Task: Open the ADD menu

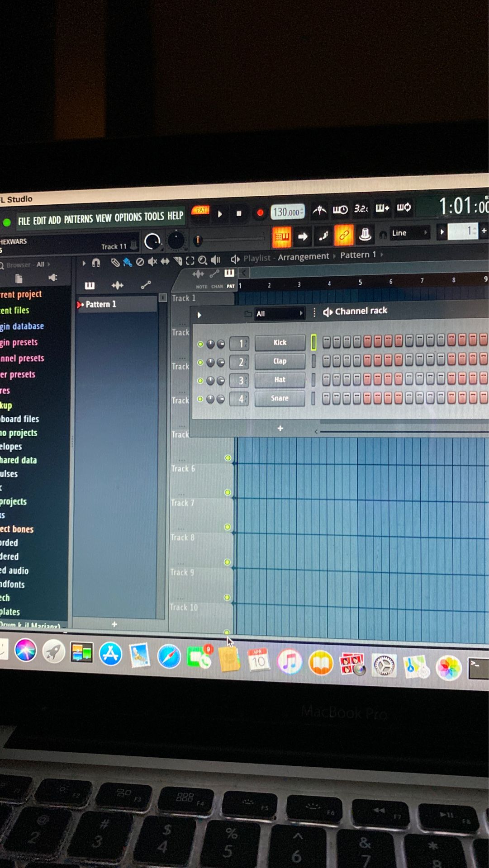Action: pos(54,220)
